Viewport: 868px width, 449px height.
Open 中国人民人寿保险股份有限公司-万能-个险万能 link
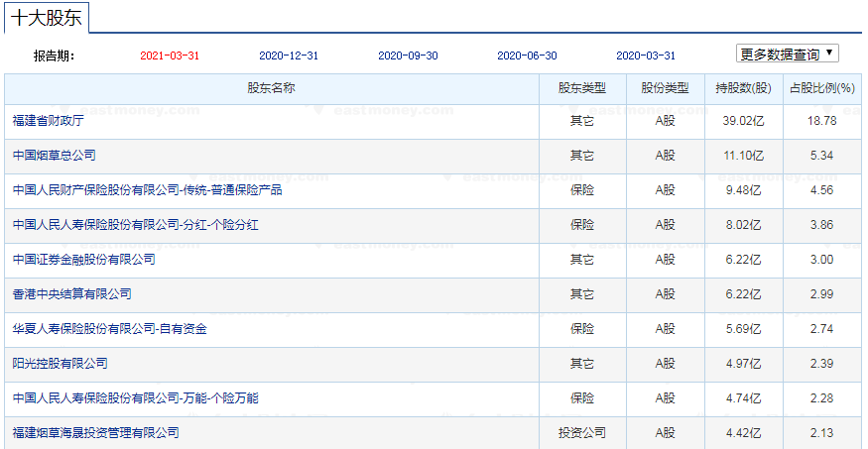pos(136,398)
